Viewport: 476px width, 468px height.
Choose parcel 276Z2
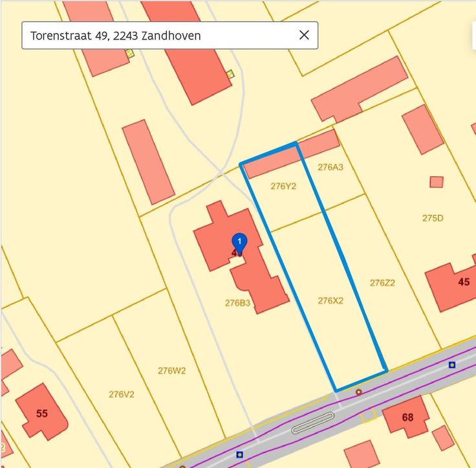pos(382,282)
